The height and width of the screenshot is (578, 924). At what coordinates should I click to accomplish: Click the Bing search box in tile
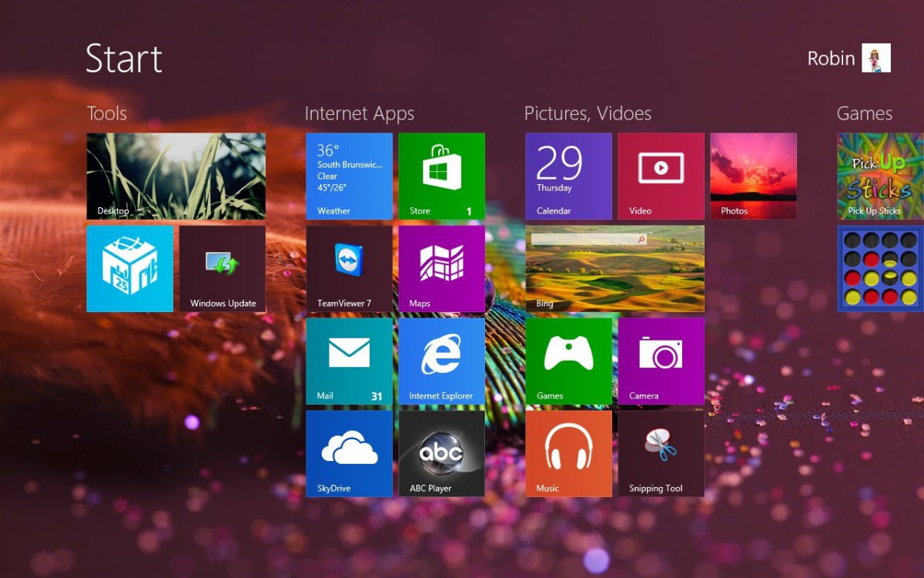[x=587, y=240]
